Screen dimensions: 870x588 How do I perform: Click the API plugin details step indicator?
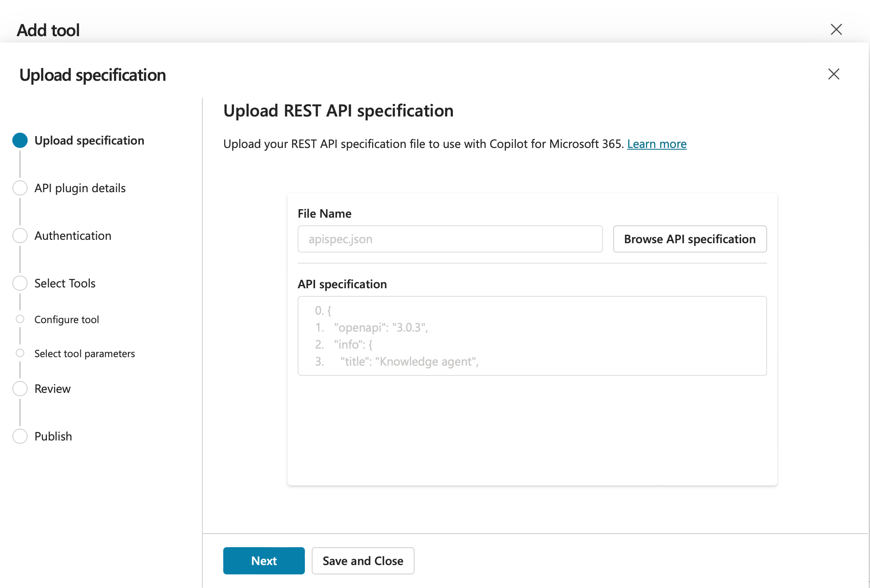point(20,188)
